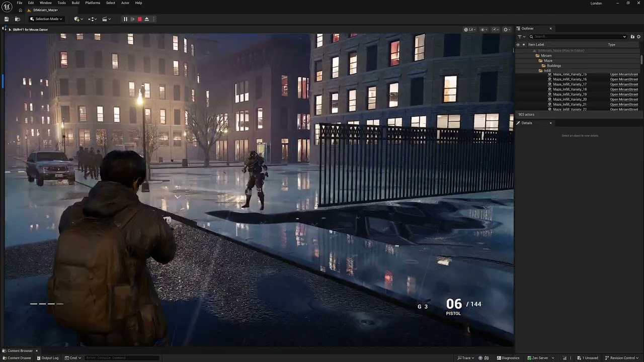Click the Frame skip button
Viewport: 644px width, 362px height.
click(x=132, y=19)
